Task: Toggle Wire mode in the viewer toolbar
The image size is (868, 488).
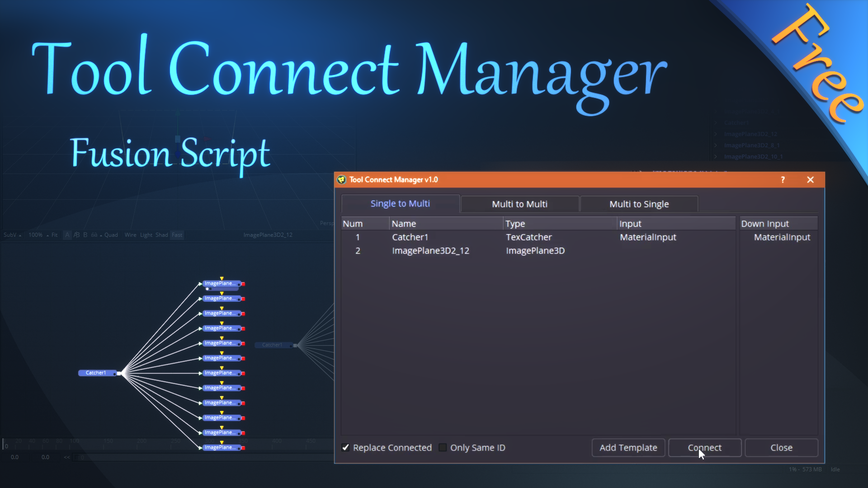Action: pos(130,235)
